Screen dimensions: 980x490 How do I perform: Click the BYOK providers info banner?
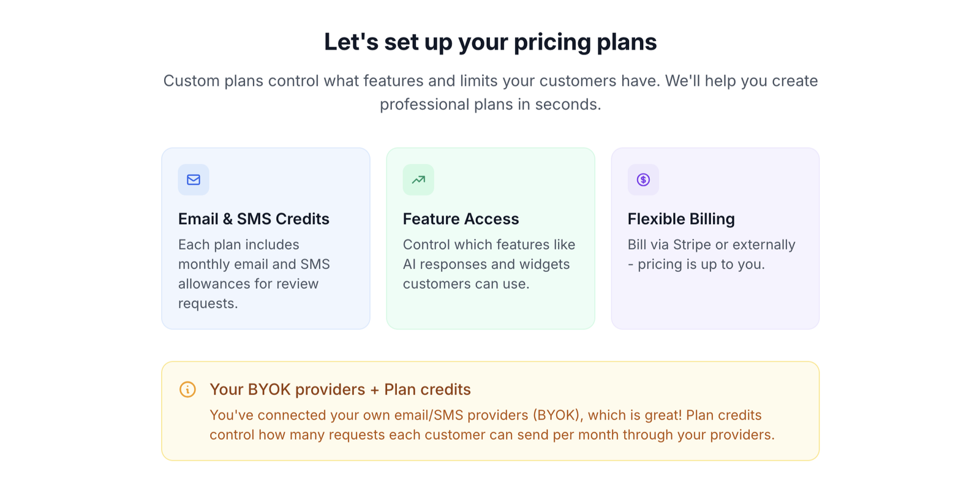point(490,410)
